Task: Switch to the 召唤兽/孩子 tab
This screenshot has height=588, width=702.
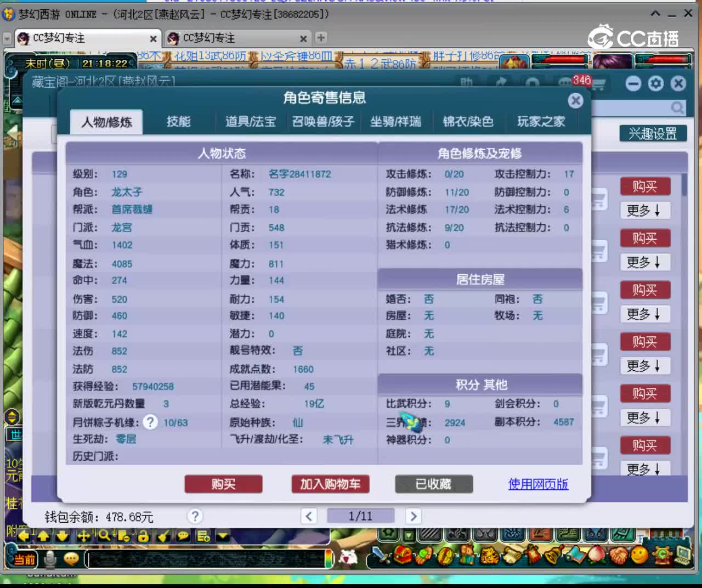Action: coord(323,121)
